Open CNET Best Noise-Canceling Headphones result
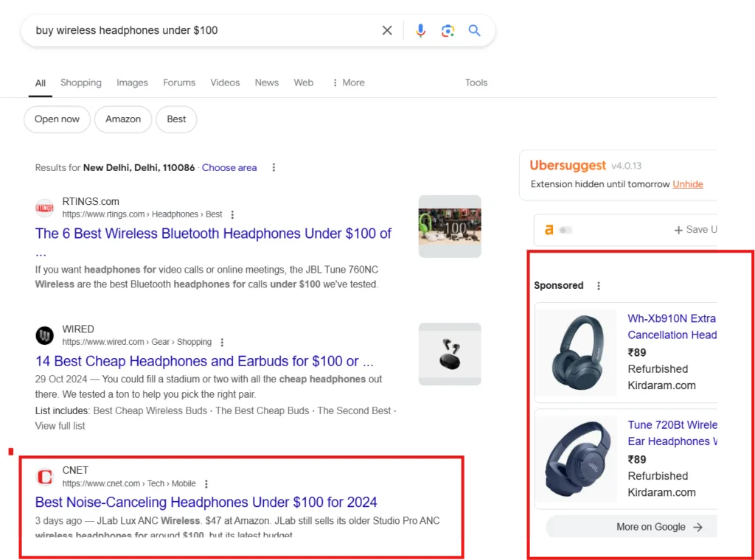Viewport: 755px width, 560px height. point(206,503)
